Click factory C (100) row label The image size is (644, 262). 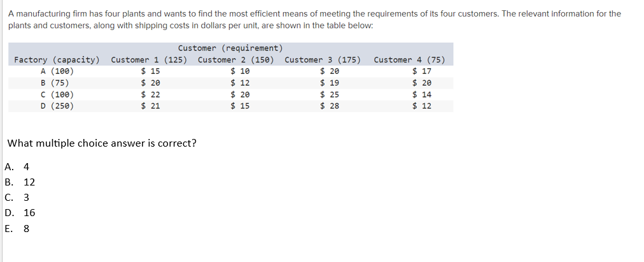57,94
